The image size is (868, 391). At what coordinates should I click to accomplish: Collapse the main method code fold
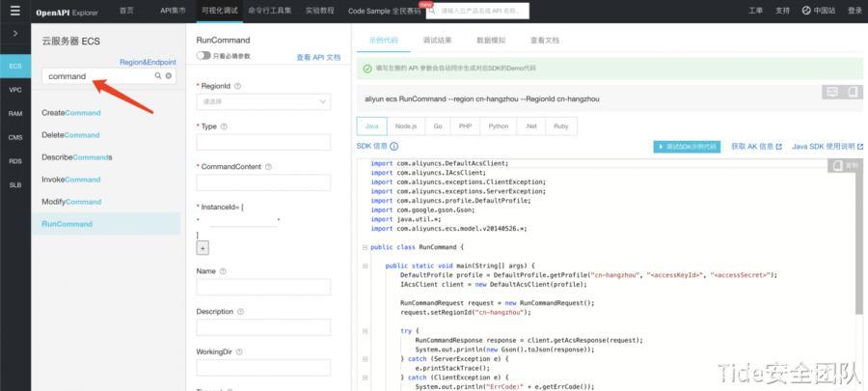point(365,265)
